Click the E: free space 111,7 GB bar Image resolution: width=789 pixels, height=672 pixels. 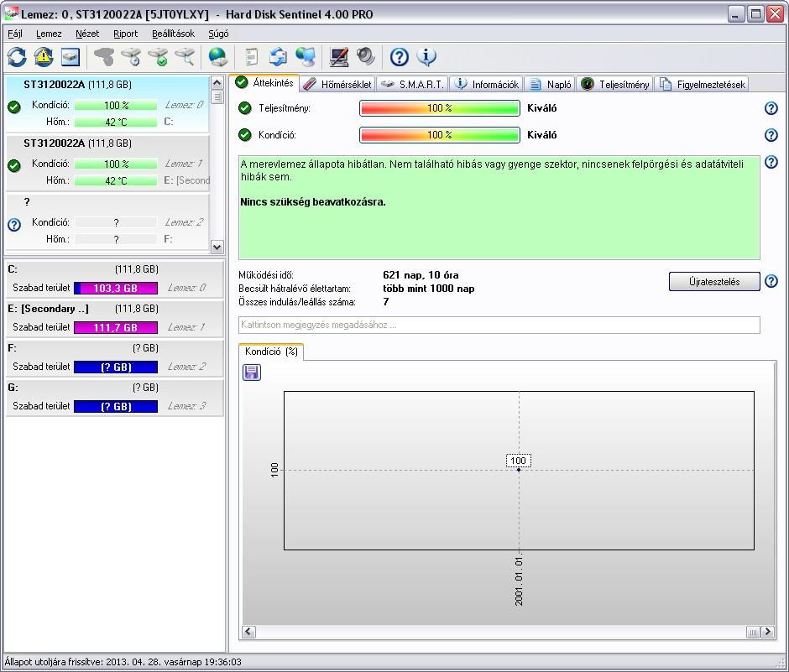tap(116, 327)
